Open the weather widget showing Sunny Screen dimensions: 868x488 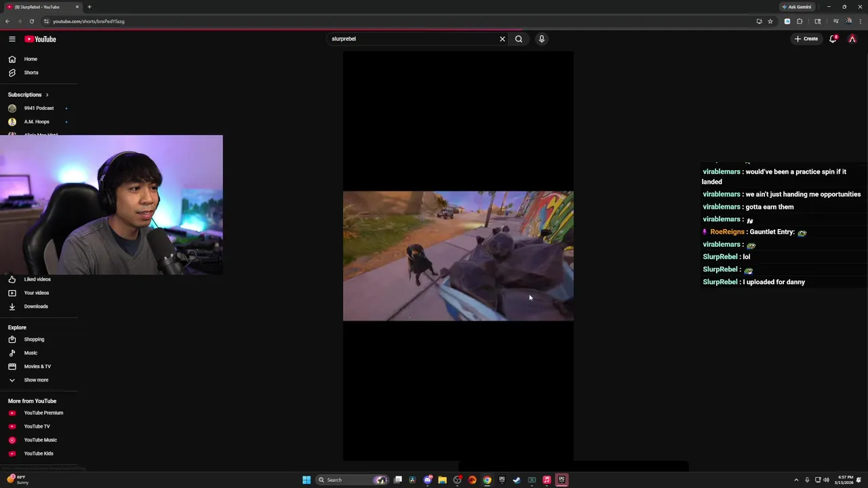[x=18, y=480]
